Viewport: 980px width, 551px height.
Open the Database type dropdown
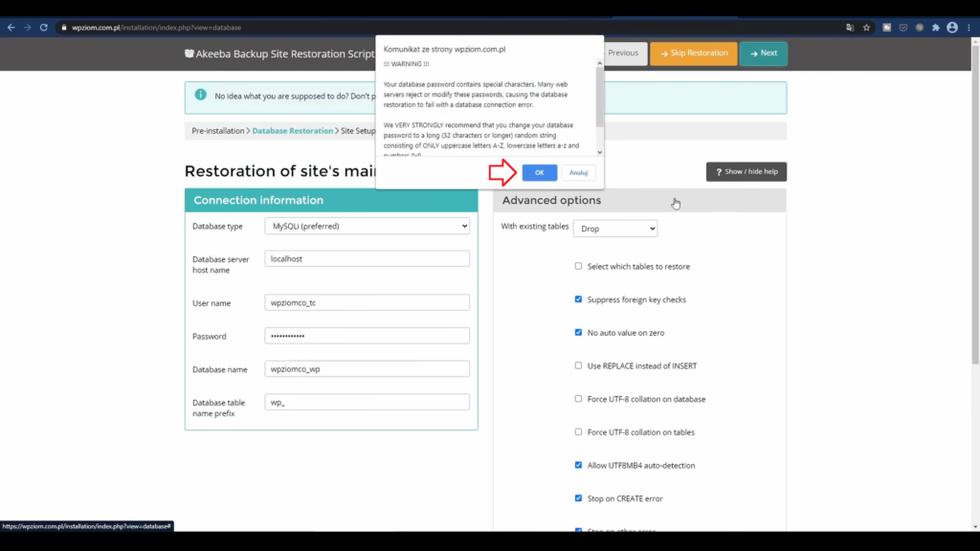[367, 226]
